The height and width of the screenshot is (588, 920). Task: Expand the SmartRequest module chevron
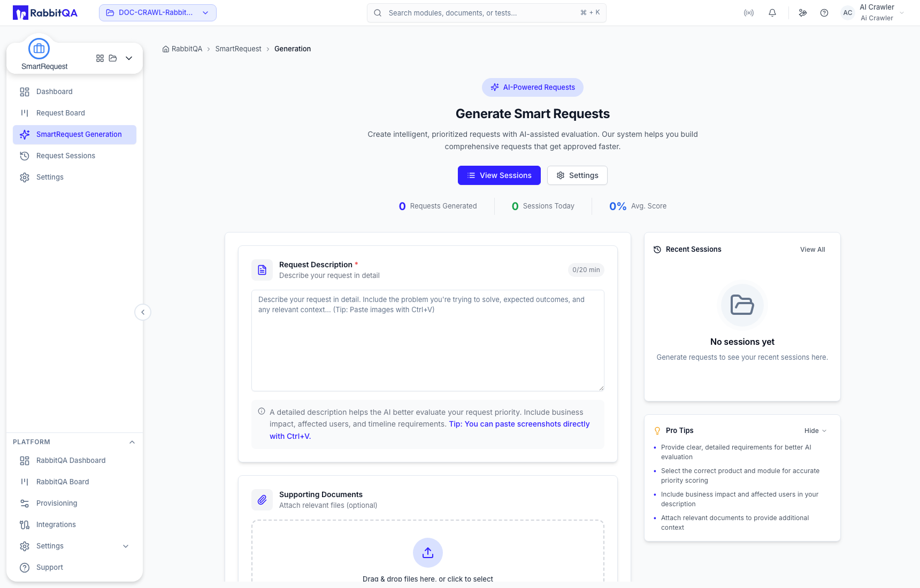129,58
